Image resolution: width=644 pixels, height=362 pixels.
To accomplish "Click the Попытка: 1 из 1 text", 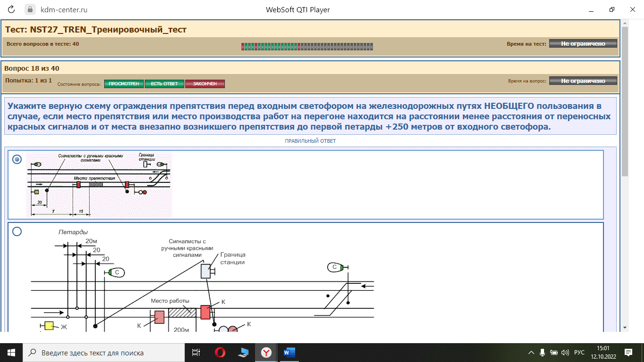I will tap(29, 81).
